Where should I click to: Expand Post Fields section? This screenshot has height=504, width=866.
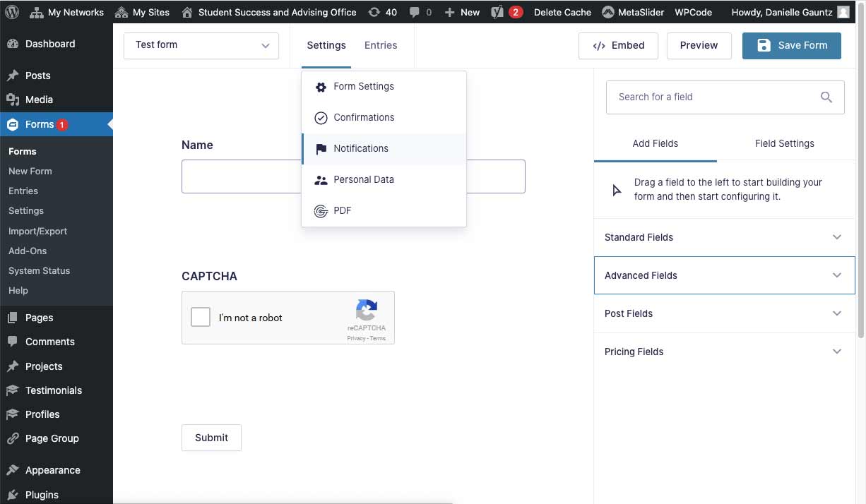click(x=725, y=313)
